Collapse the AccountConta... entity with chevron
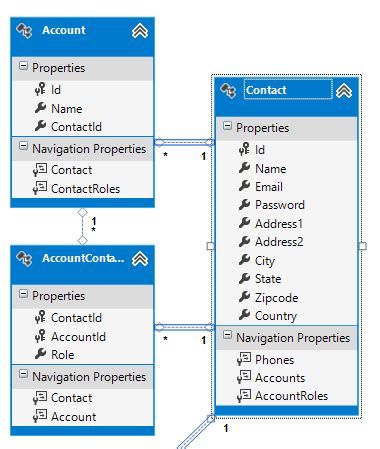The width and height of the screenshot is (380, 449). pyautogui.click(x=140, y=259)
